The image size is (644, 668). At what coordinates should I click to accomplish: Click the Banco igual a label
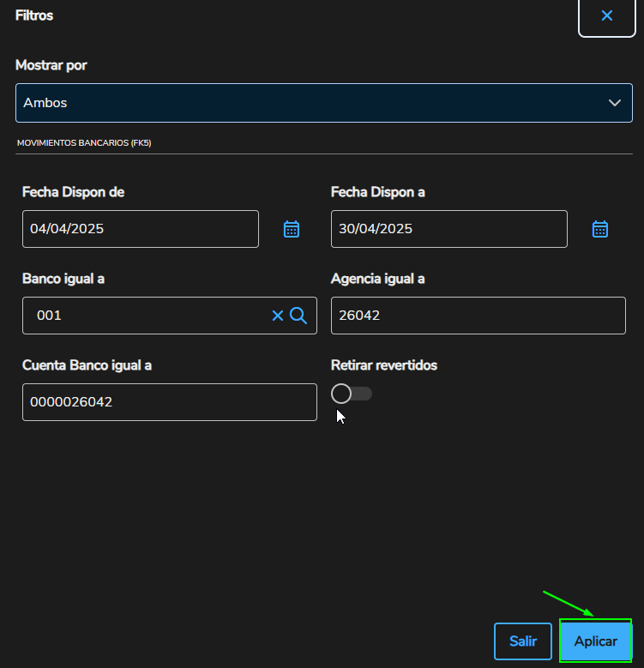tap(63, 279)
